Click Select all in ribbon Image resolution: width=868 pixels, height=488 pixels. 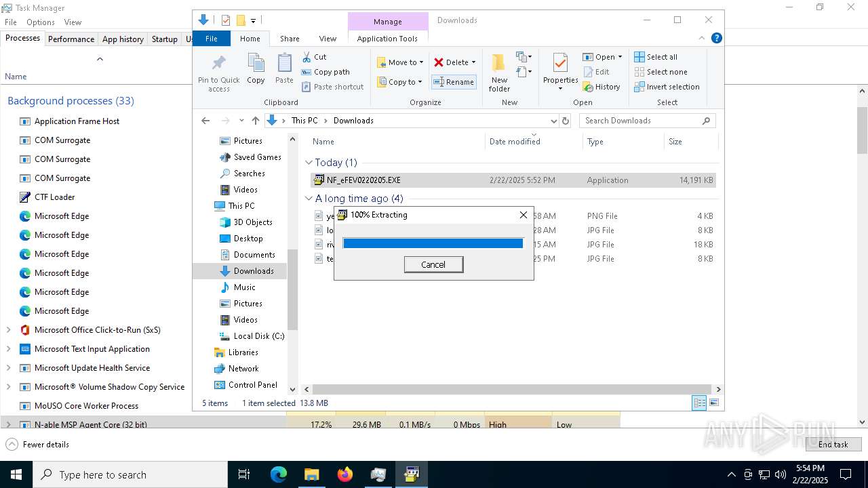click(656, 57)
